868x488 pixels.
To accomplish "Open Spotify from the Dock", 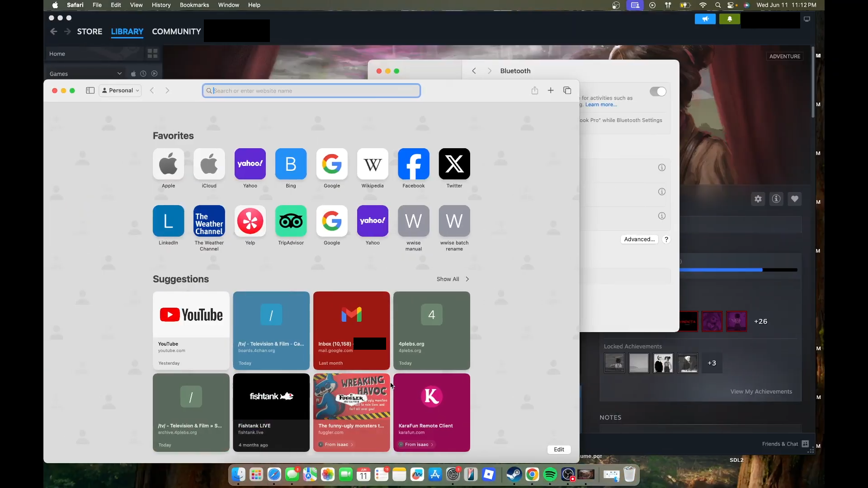I will [x=550, y=474].
